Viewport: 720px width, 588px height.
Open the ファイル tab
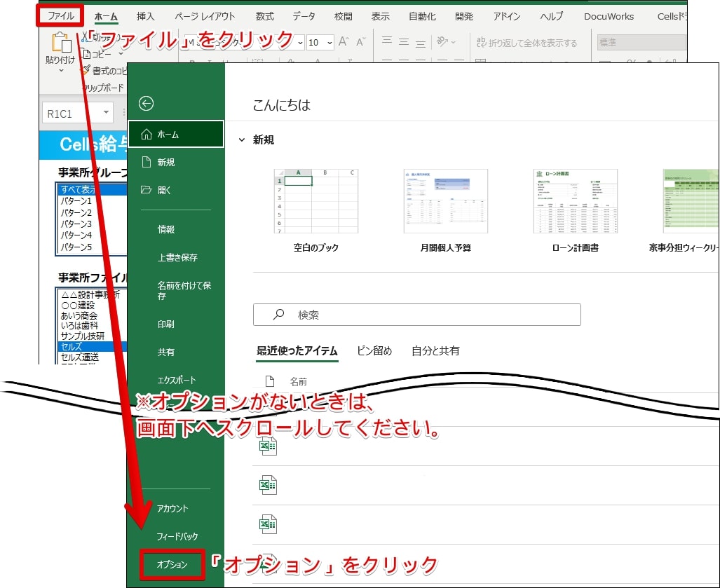tap(60, 15)
